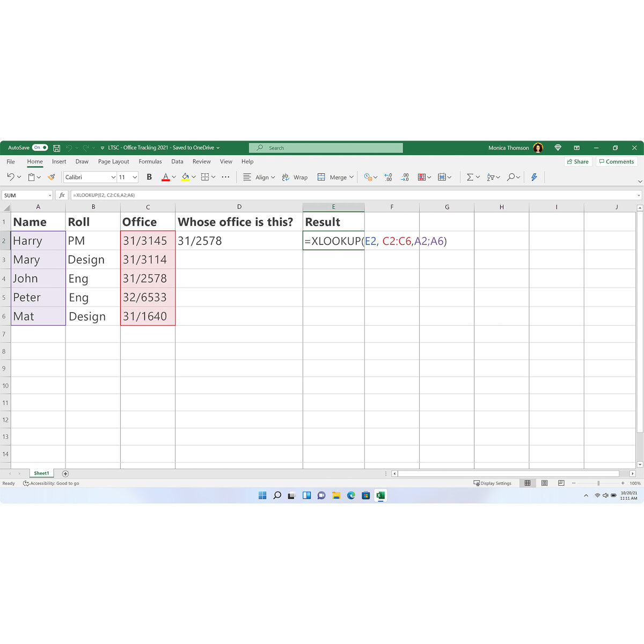Select the yellow Fill Color swatch

tap(185, 181)
